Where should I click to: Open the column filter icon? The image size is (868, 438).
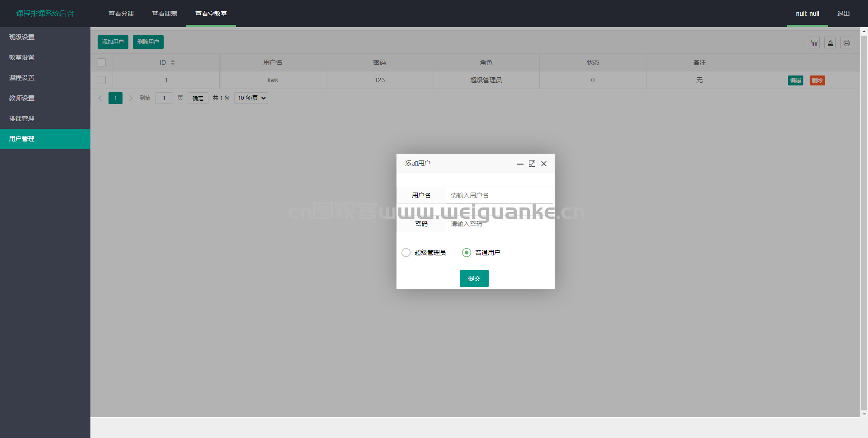(x=814, y=42)
